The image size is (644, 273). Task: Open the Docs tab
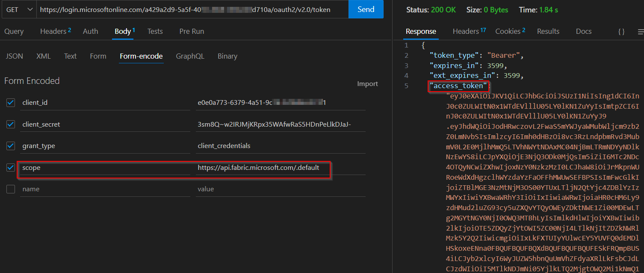pyautogui.click(x=584, y=31)
